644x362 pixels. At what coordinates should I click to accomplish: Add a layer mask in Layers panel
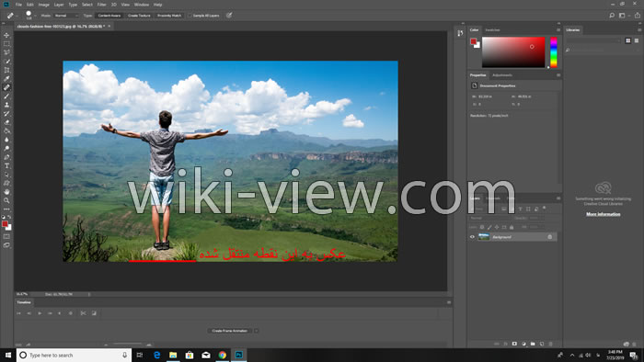coord(514,344)
